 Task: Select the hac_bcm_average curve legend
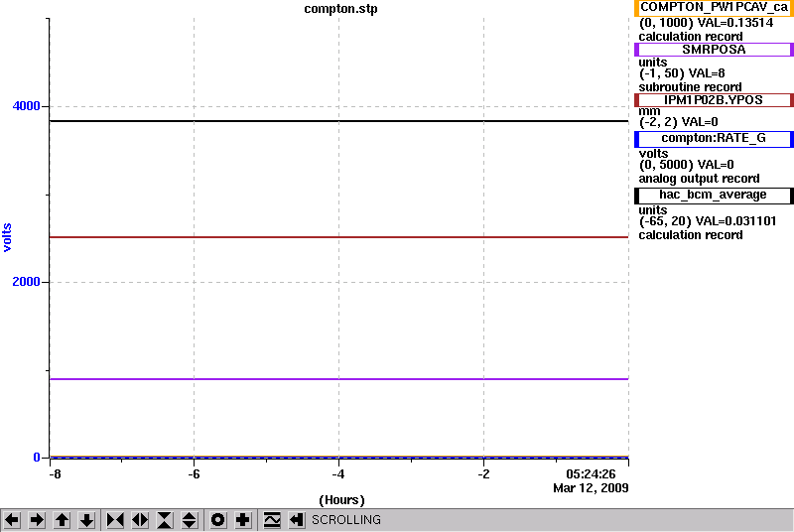pos(714,196)
